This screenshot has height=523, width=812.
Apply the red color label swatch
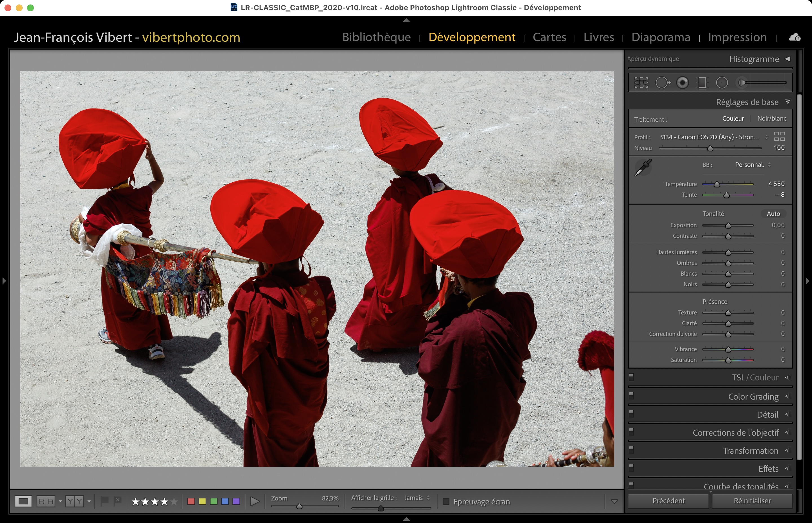pos(191,501)
